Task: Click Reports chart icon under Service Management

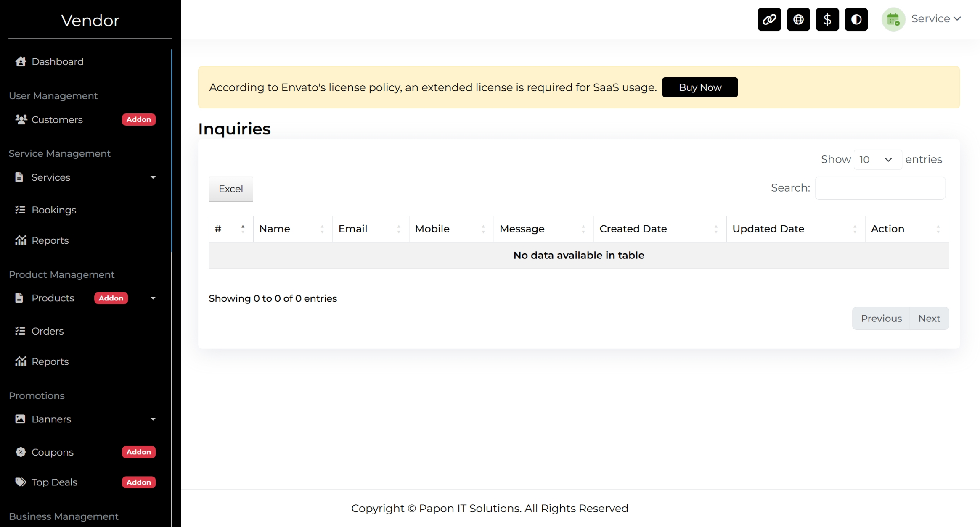Action: pyautogui.click(x=21, y=240)
